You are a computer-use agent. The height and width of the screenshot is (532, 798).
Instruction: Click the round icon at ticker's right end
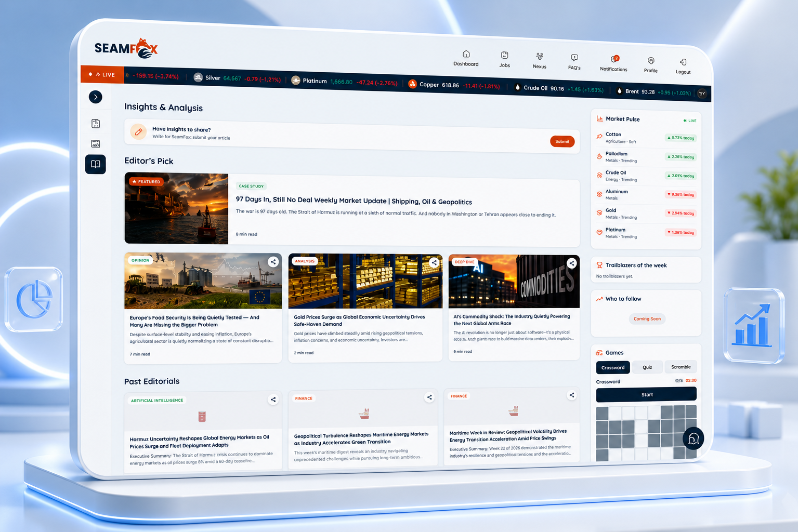[x=702, y=94]
